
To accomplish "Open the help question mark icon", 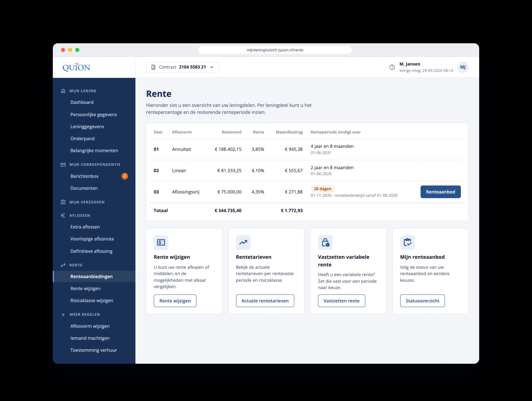I will click(x=392, y=67).
